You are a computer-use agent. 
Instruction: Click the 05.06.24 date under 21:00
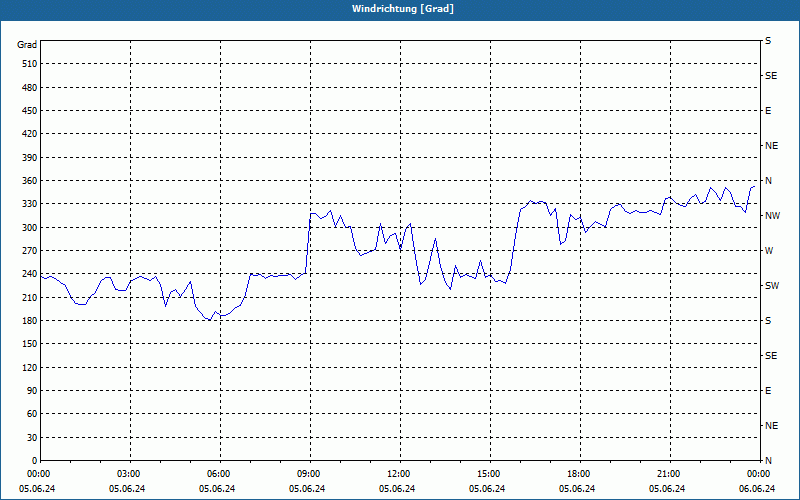click(x=667, y=489)
